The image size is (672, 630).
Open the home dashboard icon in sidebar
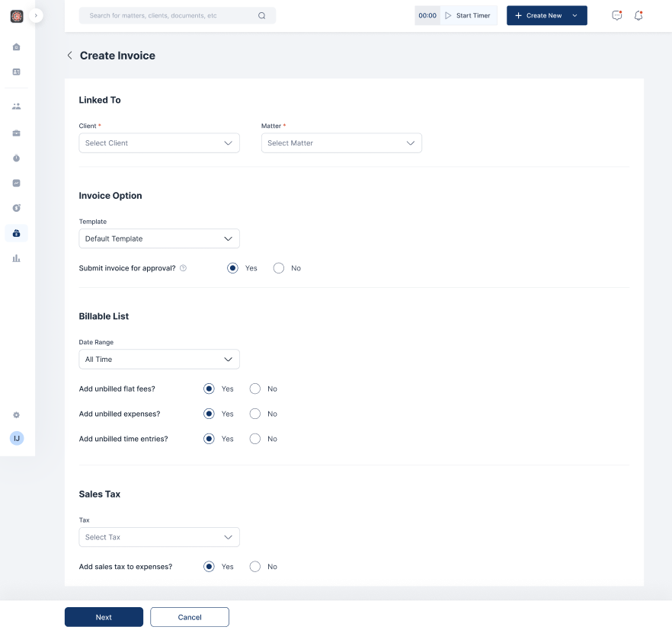[x=16, y=47]
